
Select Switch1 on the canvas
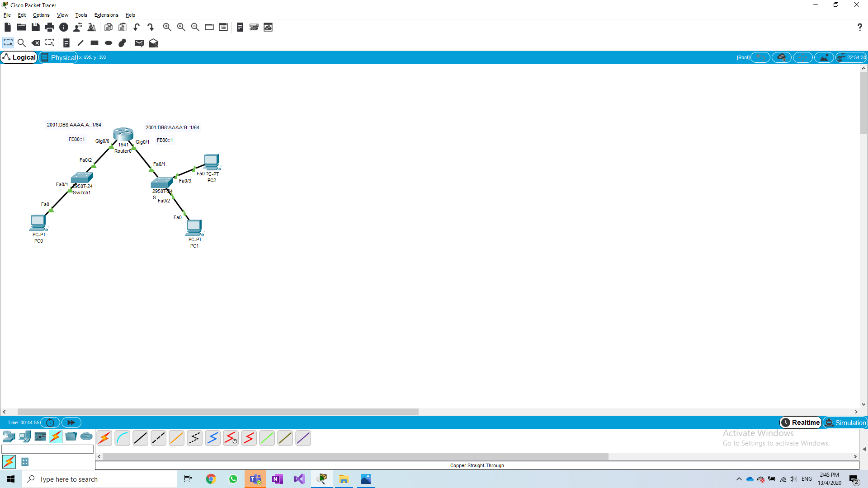82,178
